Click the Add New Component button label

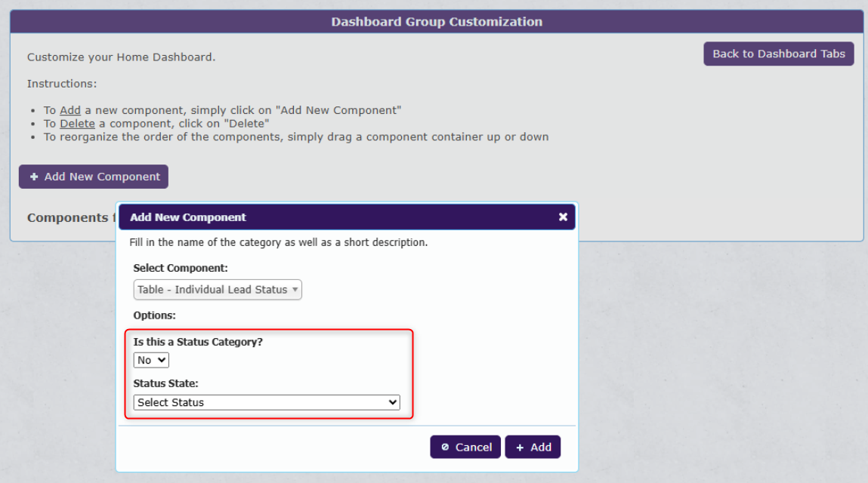coord(102,177)
